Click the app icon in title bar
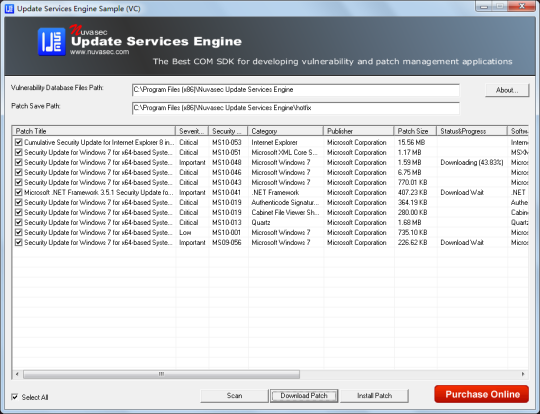540x414 pixels. 9,9
